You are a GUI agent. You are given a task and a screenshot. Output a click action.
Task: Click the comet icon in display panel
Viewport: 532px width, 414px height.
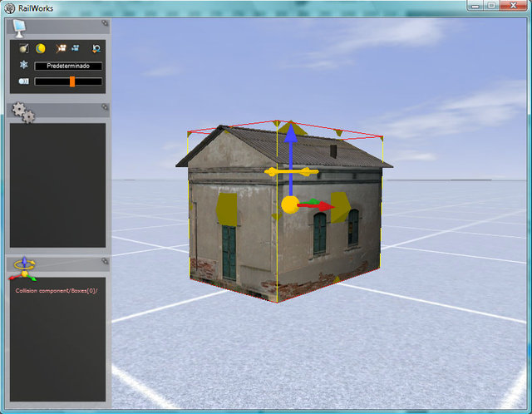[x=24, y=49]
